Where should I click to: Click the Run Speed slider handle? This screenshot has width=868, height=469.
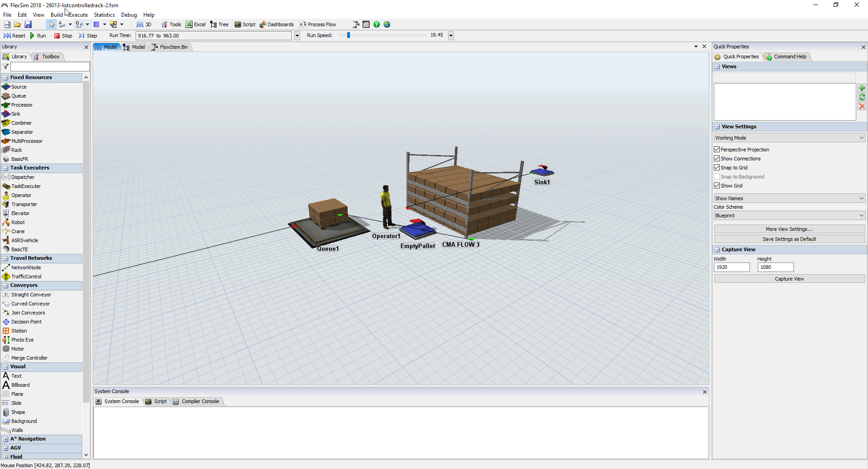[x=349, y=35]
